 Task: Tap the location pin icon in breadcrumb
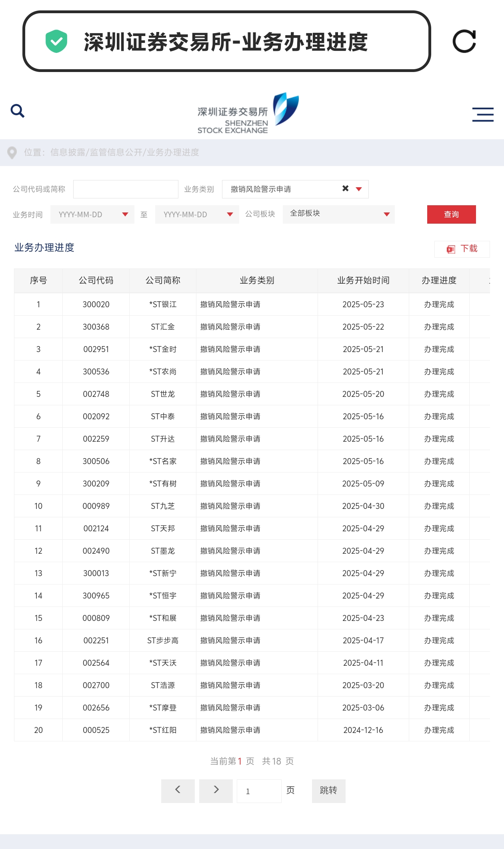[12, 152]
